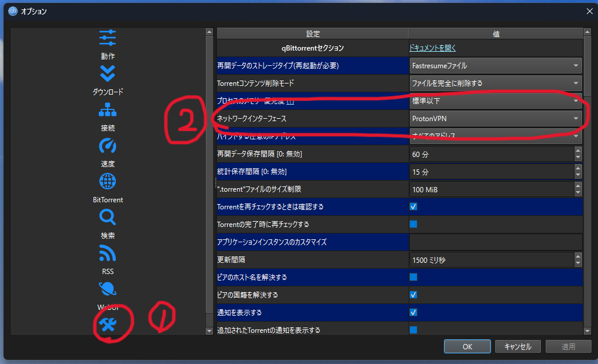Enable Torrentの完了時に再チェックする checkbox
This screenshot has height=364, width=598.
pos(413,225)
